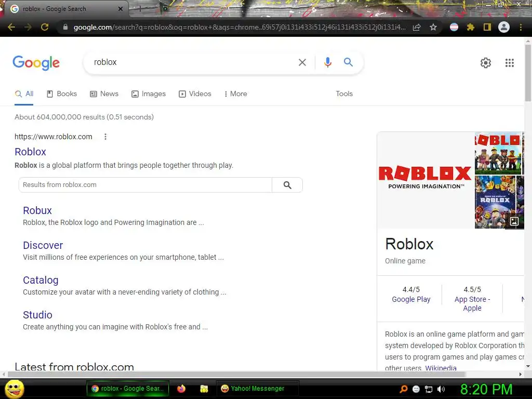Open options dots next to www.roblox.com

coord(105,137)
